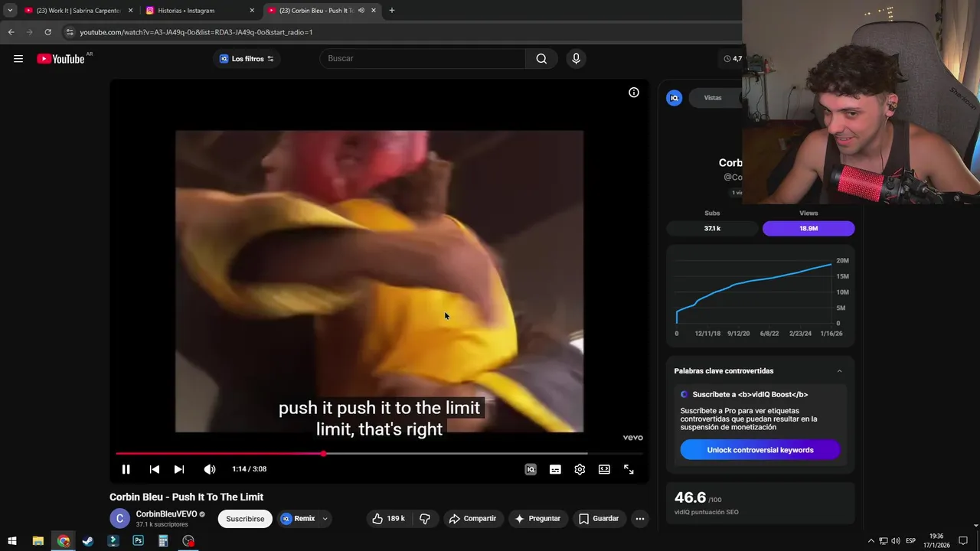The width and height of the screenshot is (980, 551).
Task: Save the video with Guardar
Action: pyautogui.click(x=599, y=519)
